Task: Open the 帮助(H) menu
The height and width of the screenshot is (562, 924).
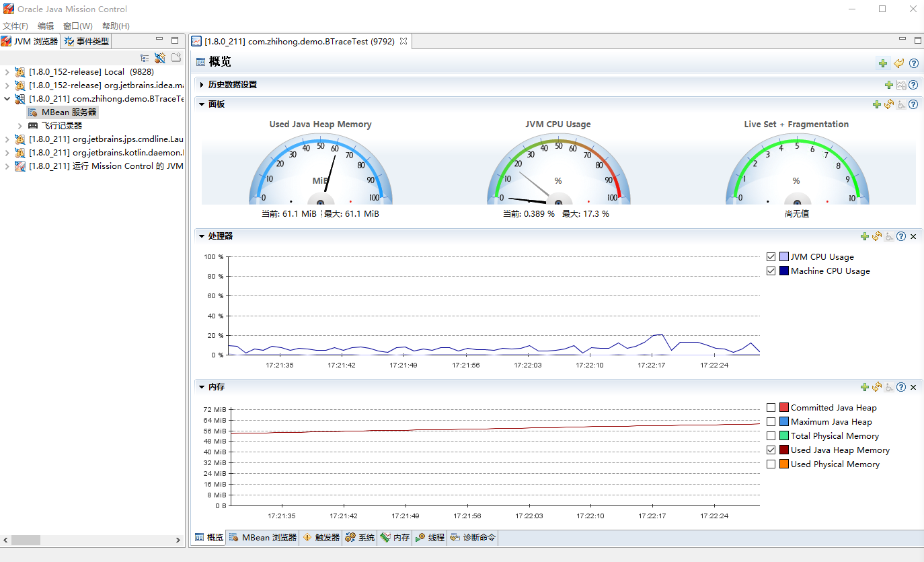Action: (x=116, y=26)
